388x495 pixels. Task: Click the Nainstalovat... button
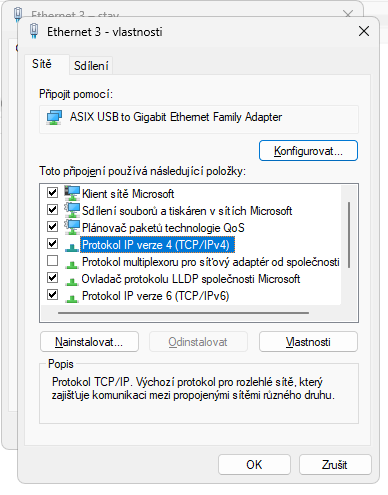(x=89, y=342)
